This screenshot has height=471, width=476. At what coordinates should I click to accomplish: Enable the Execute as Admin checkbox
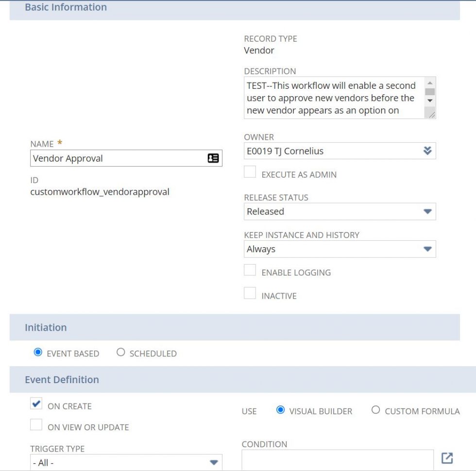[249, 171]
